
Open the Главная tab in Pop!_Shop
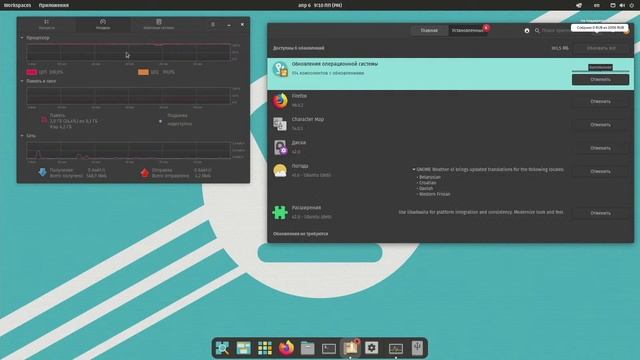click(x=429, y=31)
